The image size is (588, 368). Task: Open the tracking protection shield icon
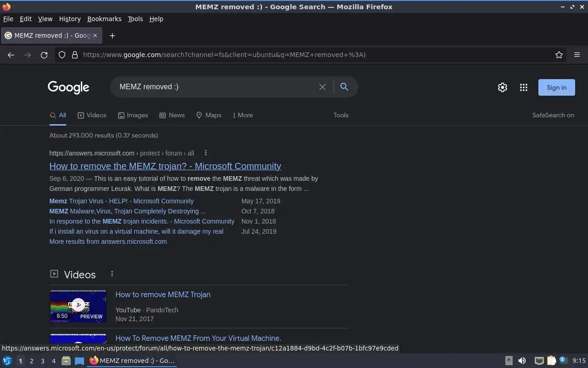(x=62, y=55)
